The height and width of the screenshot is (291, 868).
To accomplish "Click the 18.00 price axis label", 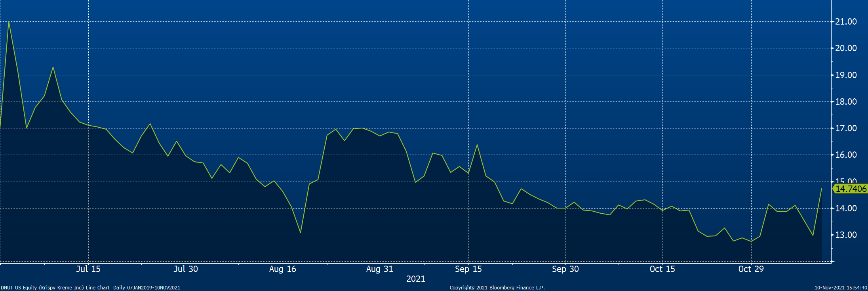I will click(846, 102).
